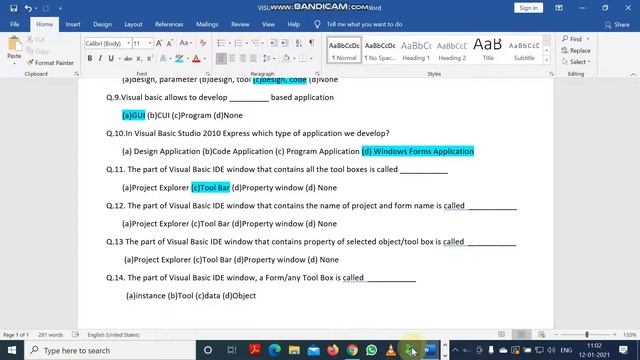Switch to the Layout tab
640x360 pixels.
133,24
